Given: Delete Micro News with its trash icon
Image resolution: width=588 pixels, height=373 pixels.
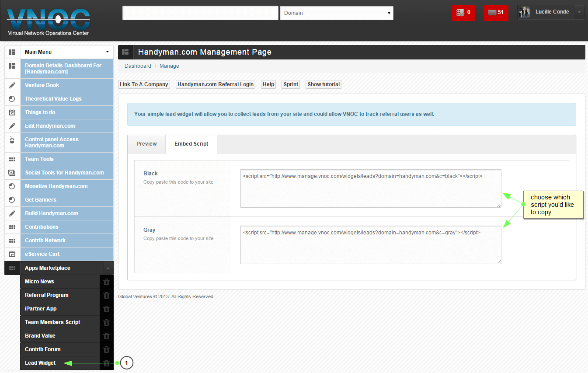Looking at the screenshot, I should tap(106, 282).
